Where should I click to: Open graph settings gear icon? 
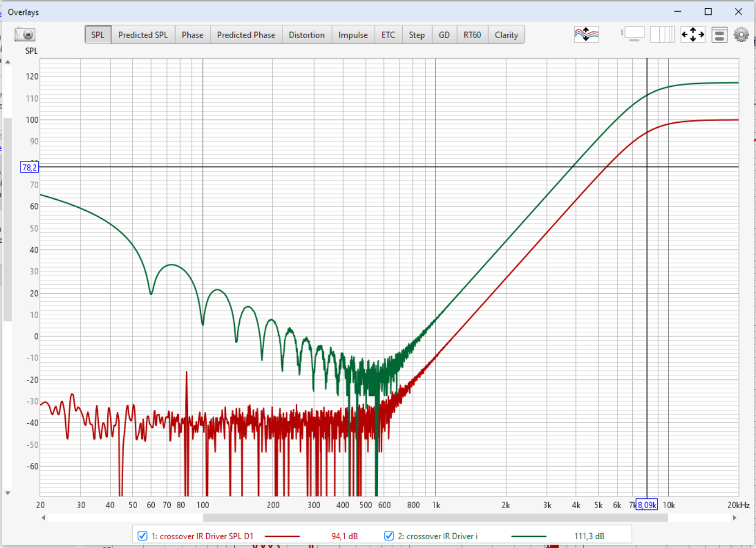pos(741,34)
